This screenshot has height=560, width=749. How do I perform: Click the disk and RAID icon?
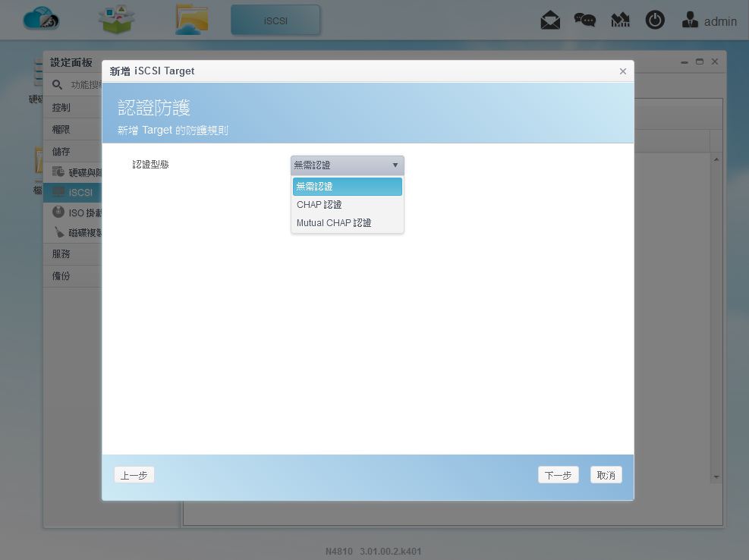click(58, 171)
